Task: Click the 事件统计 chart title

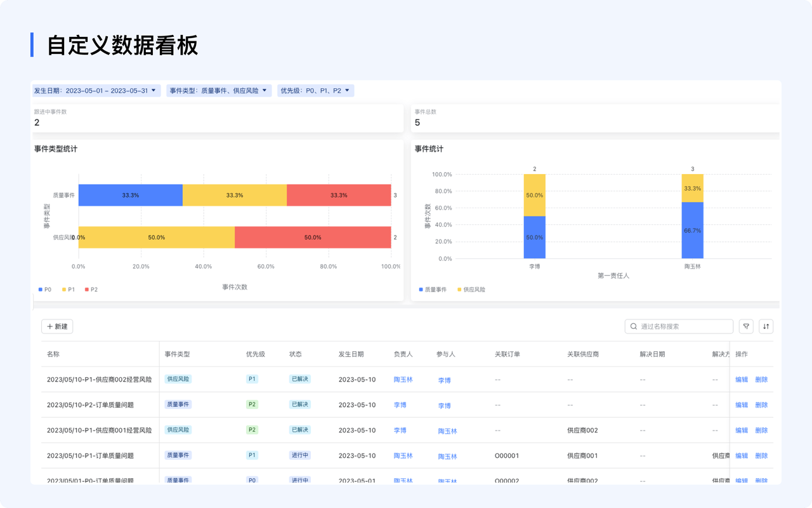Action: click(x=429, y=149)
